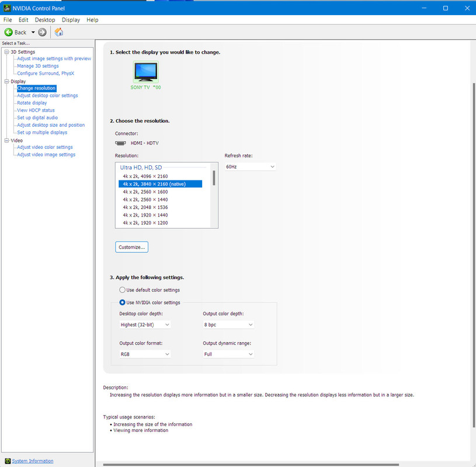The image size is (476, 467).
Task: Click the green Back arrow icon
Action: tap(9, 32)
